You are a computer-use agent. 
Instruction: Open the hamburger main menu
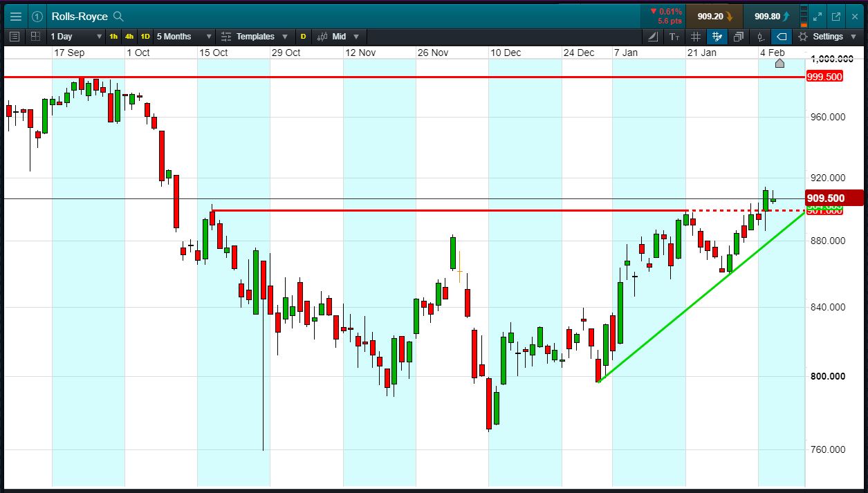click(x=15, y=16)
